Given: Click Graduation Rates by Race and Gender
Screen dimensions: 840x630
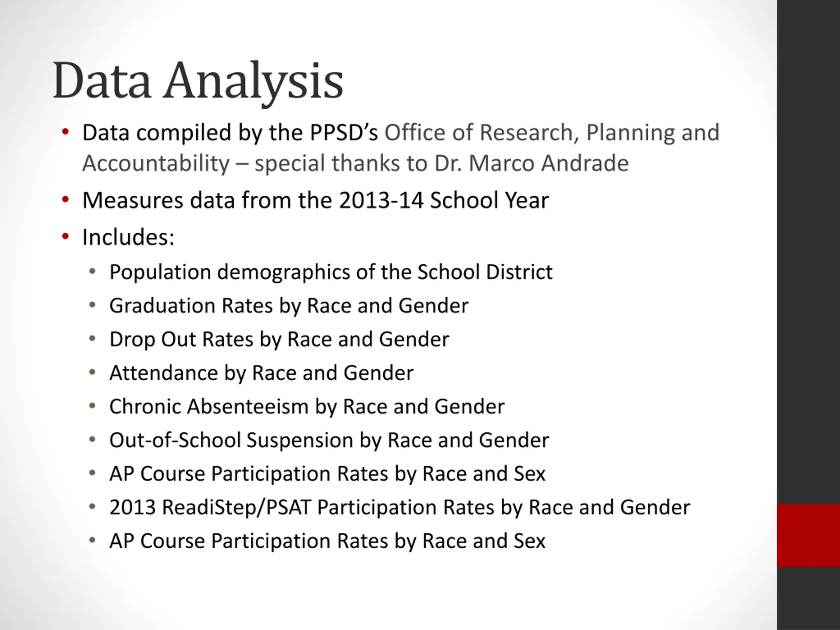Looking at the screenshot, I should 289,306.
